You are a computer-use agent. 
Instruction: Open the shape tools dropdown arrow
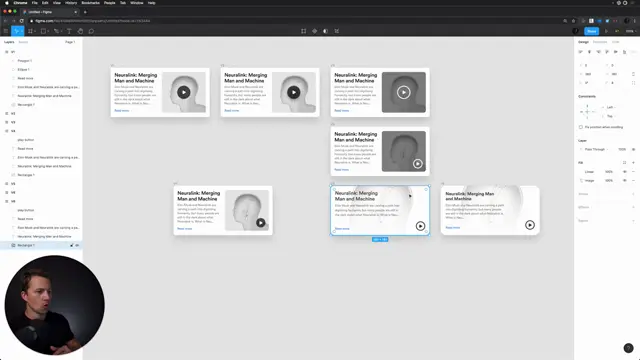point(48,31)
